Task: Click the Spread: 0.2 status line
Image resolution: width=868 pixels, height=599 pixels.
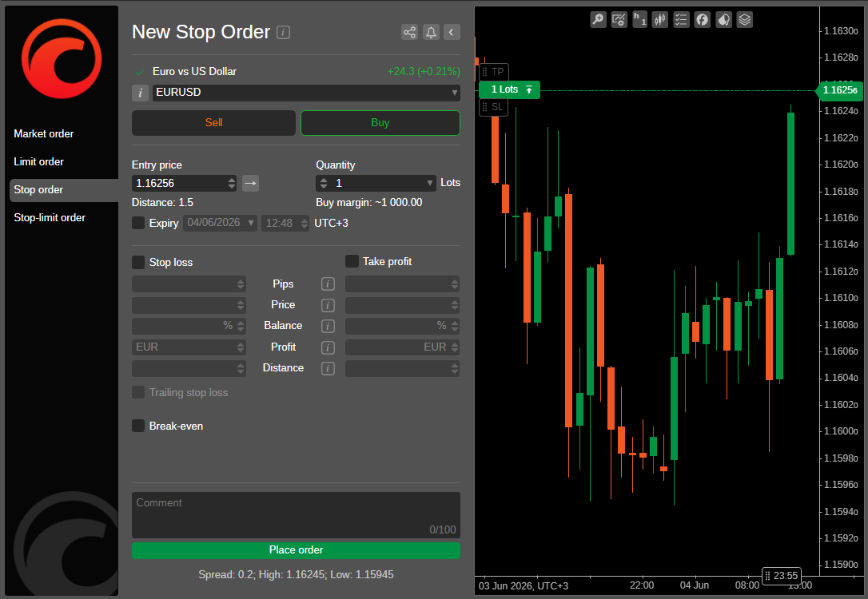Action: click(x=296, y=575)
